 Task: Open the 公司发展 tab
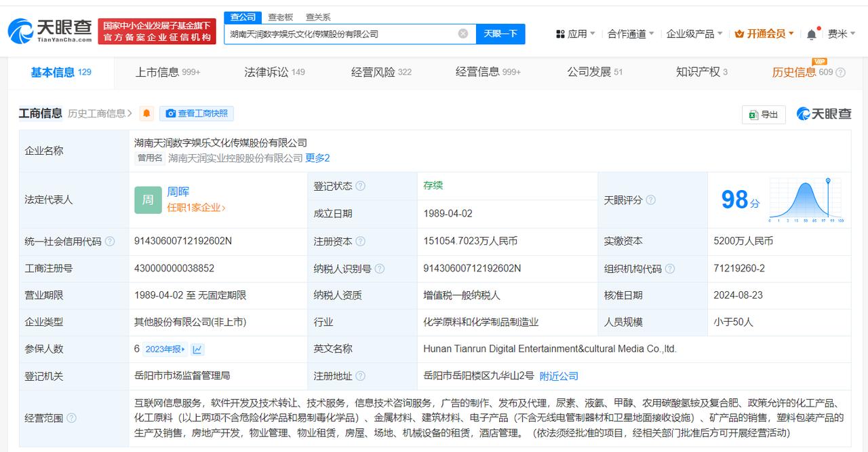coord(595,72)
